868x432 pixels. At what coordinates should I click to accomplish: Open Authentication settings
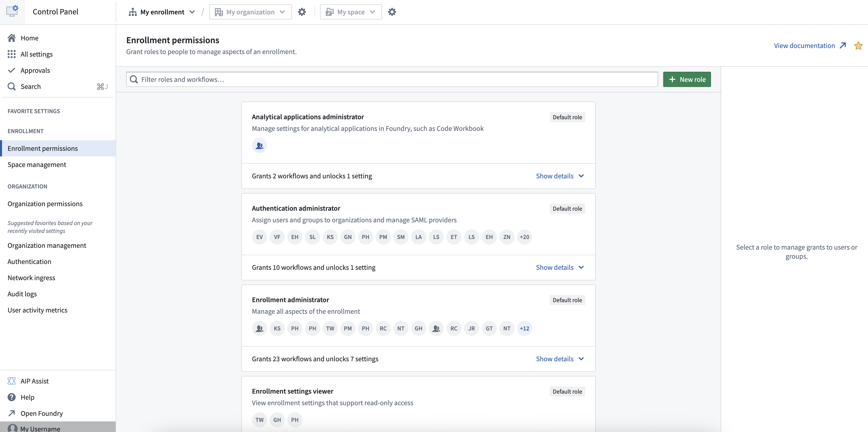tap(58, 261)
